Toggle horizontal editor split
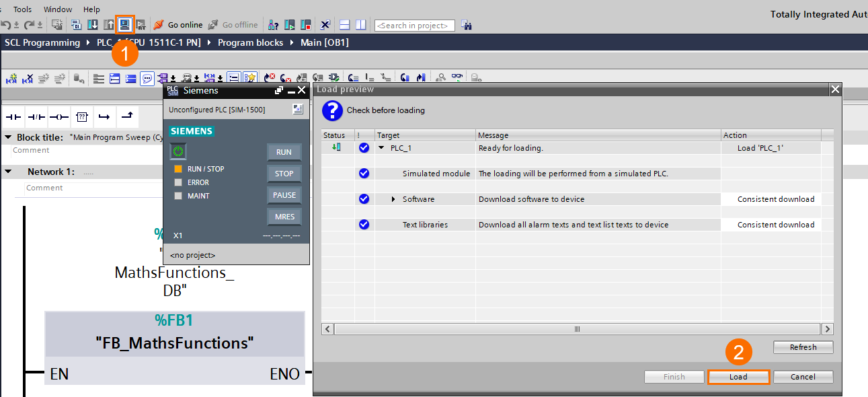 coord(344,25)
